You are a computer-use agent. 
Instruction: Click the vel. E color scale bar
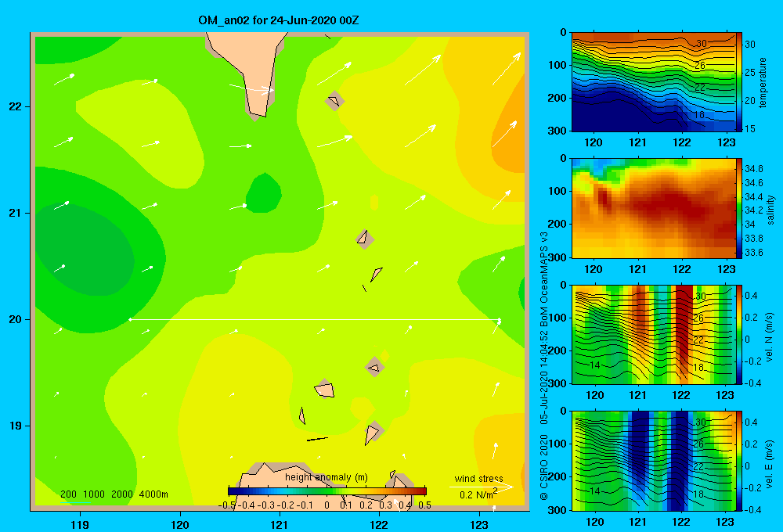point(739,461)
